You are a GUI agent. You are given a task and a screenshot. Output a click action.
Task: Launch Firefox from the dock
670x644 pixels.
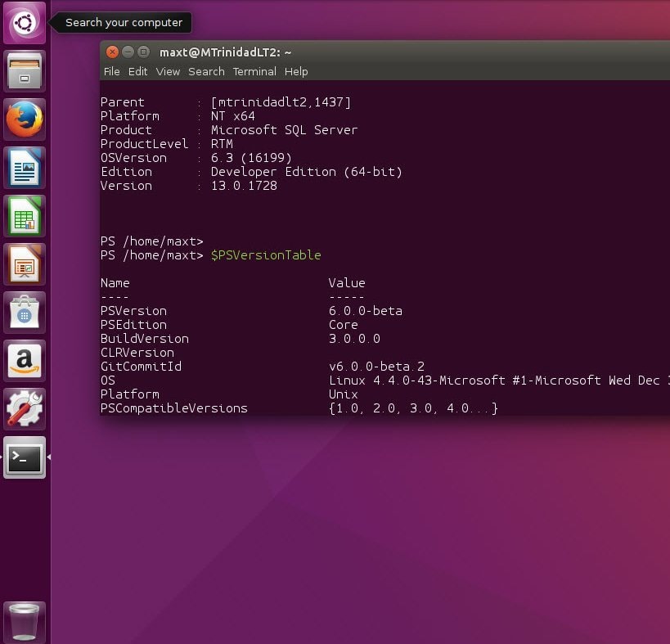[x=24, y=119]
